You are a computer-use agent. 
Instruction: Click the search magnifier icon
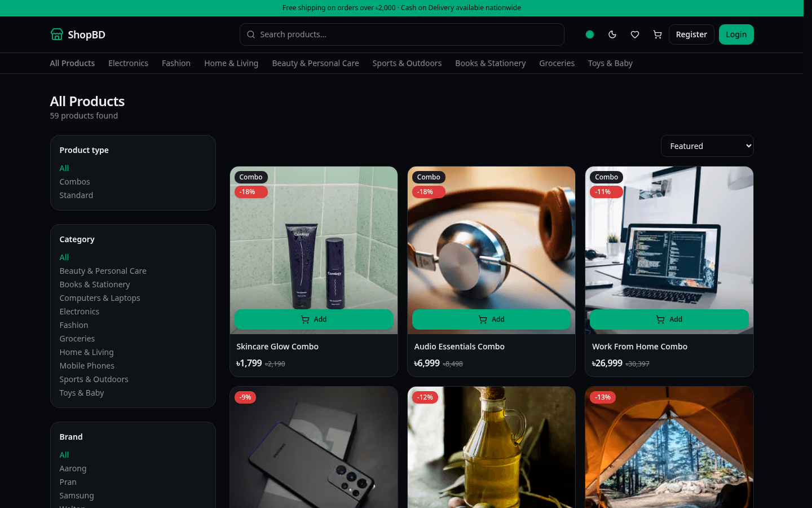[x=251, y=34]
